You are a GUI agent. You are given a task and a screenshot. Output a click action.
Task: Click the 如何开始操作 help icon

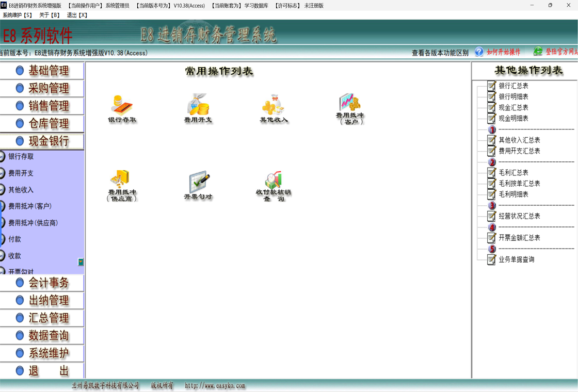point(479,52)
